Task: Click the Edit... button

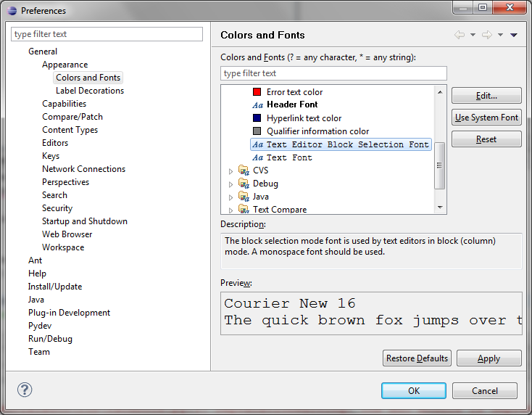Action: tap(486, 96)
